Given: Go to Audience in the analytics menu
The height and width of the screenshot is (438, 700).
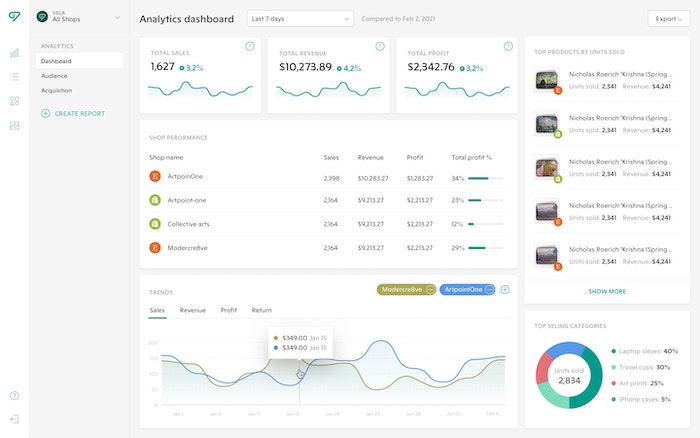Looking at the screenshot, I should 54,76.
